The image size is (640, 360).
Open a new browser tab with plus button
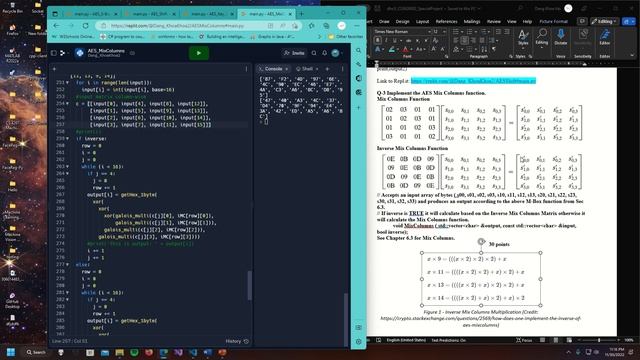coord(301,14)
